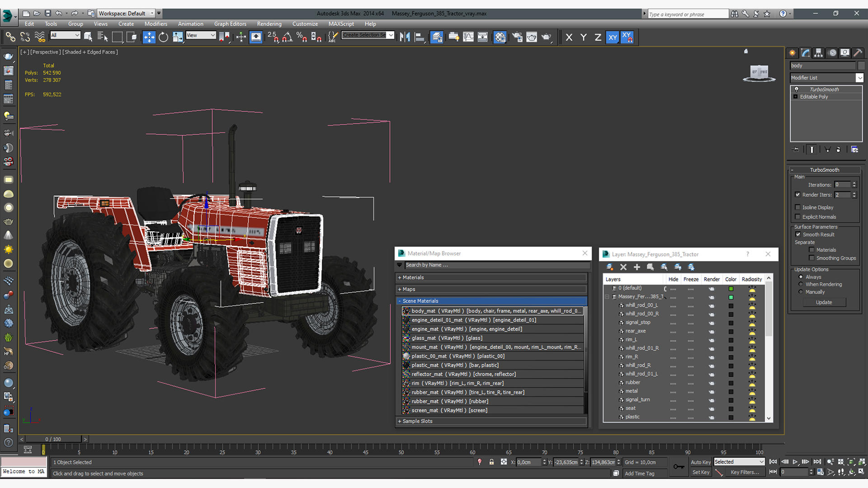Uncheck Smooth Result option

[798, 235]
